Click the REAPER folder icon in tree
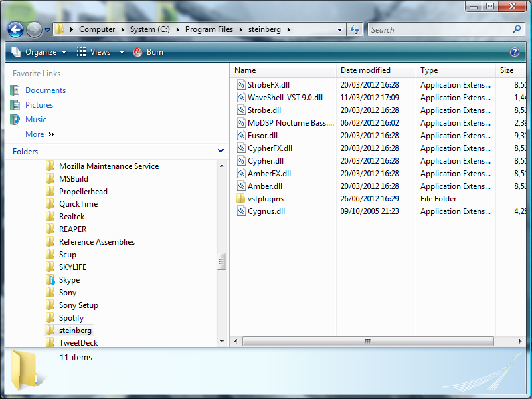 [50, 229]
